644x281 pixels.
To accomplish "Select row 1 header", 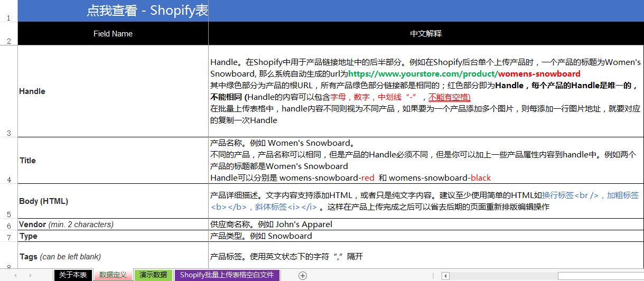I will [x=8, y=11].
